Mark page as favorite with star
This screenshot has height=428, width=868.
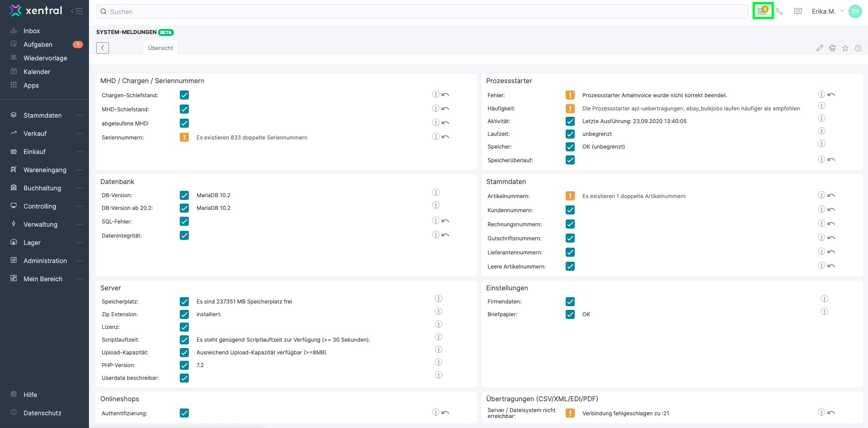[x=845, y=48]
